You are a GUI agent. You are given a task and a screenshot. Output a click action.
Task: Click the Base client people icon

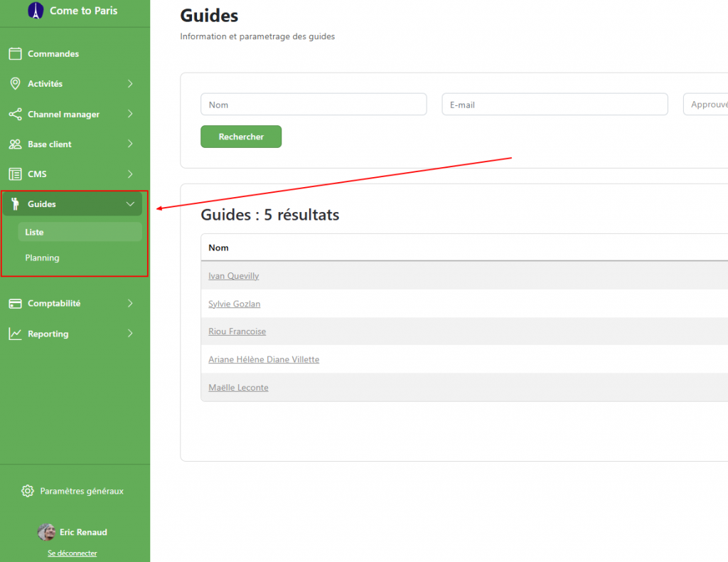tap(15, 144)
